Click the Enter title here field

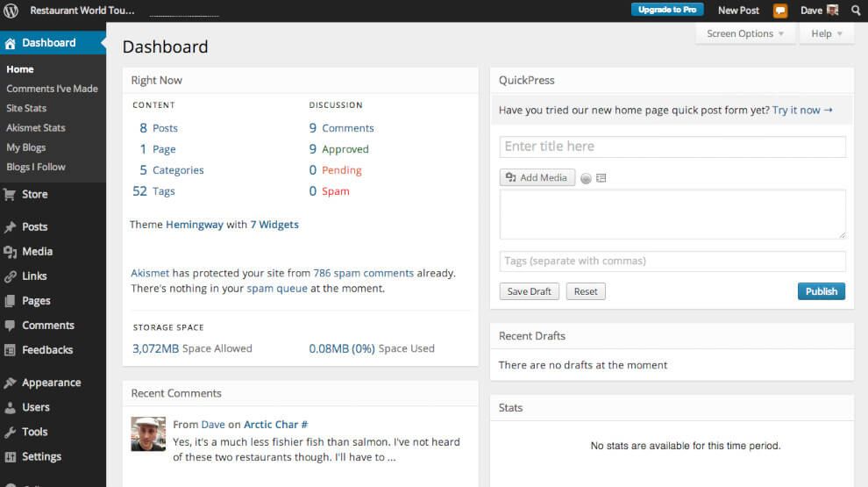672,147
